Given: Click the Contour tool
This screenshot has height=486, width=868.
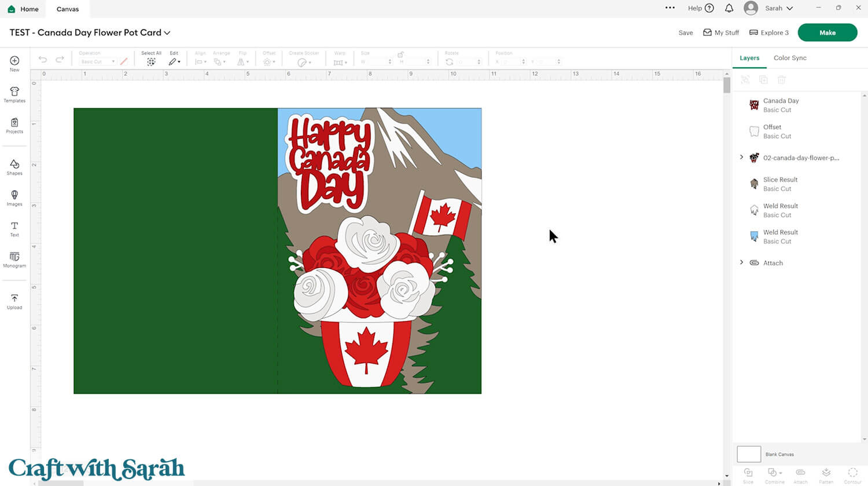Looking at the screenshot, I should [x=852, y=476].
